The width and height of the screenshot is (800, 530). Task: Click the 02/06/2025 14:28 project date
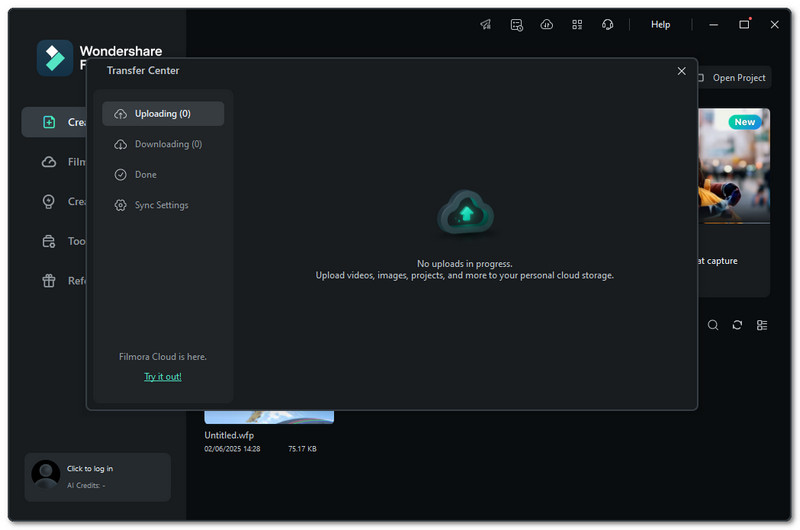(x=232, y=449)
